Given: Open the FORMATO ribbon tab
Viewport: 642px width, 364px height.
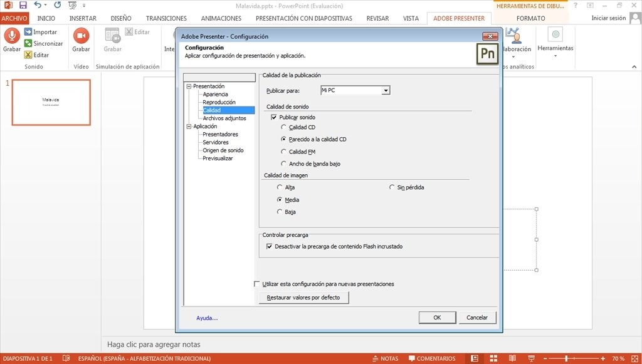Looking at the screenshot, I should (x=530, y=18).
